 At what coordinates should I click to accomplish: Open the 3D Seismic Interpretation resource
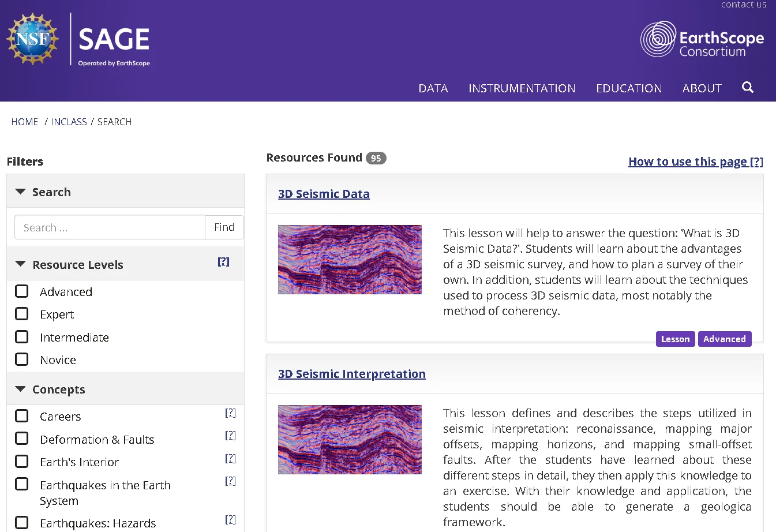(352, 373)
